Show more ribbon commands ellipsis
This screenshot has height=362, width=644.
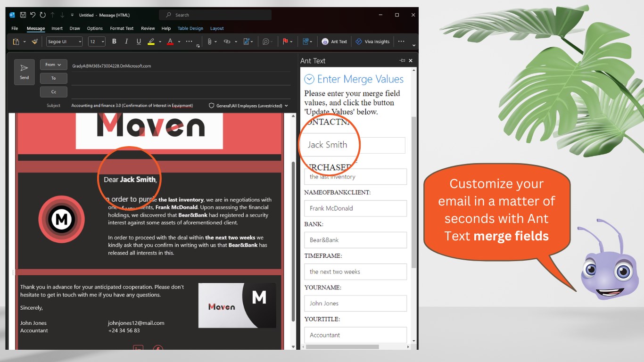(401, 41)
